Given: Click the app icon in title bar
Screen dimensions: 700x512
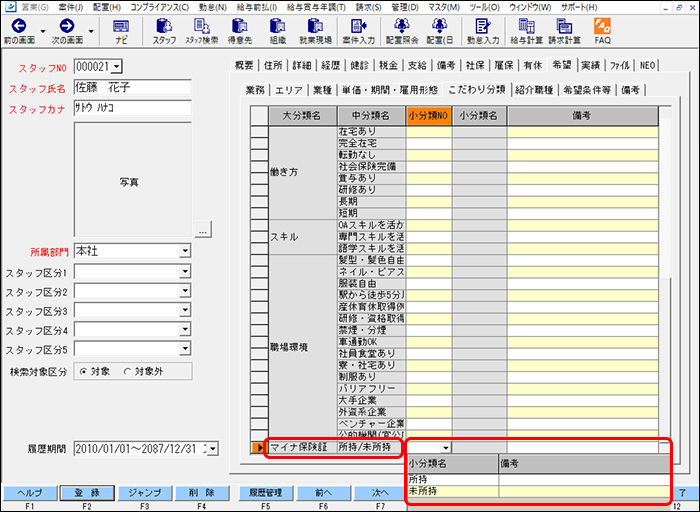Looking at the screenshot, I should pyautogui.click(x=10, y=7).
